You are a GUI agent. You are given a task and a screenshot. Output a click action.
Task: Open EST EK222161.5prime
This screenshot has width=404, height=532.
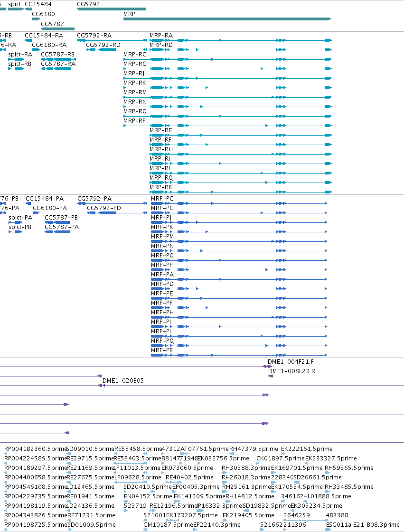click(x=307, y=449)
